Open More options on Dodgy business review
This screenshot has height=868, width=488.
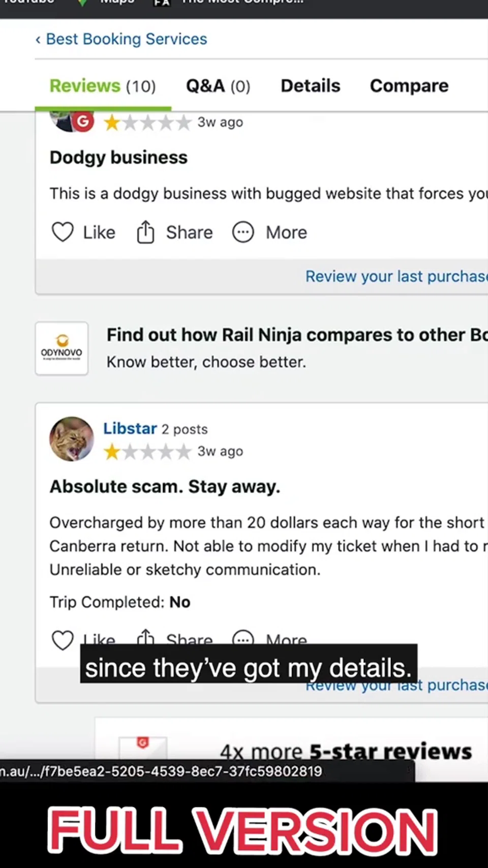[243, 232]
